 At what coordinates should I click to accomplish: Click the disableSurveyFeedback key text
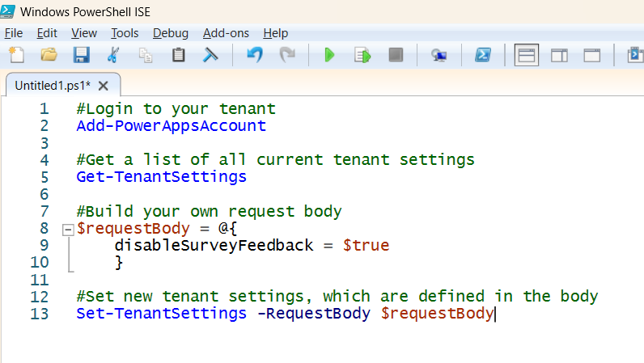(214, 246)
